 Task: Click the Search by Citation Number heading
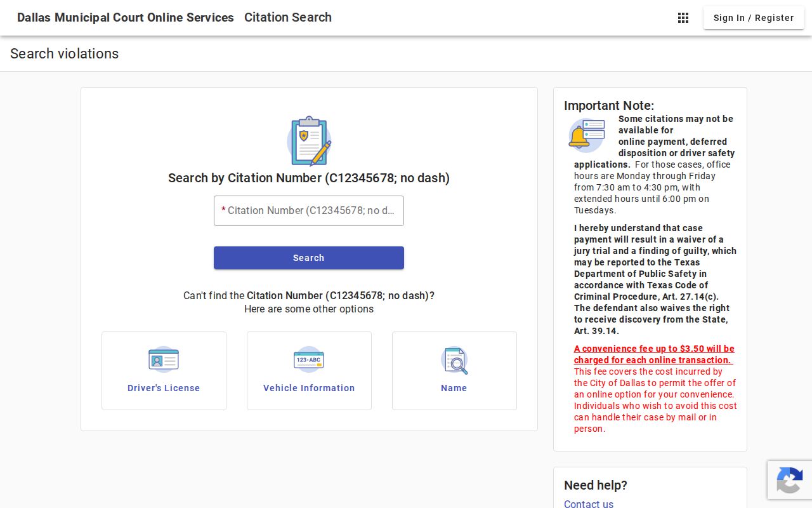coord(309,178)
